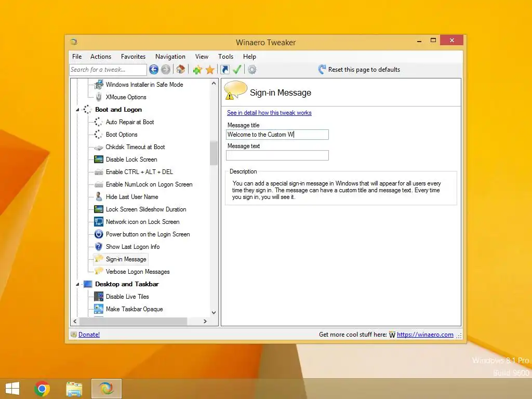Add this page to favorites (plus star icon)

pyautogui.click(x=197, y=70)
